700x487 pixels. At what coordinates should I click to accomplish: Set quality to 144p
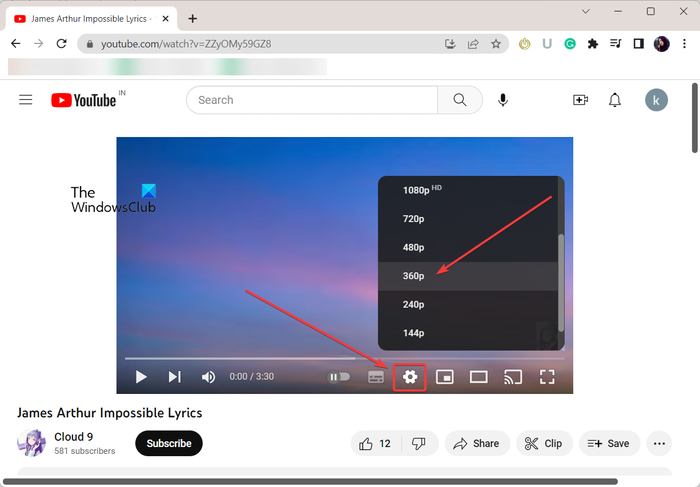pyautogui.click(x=468, y=333)
